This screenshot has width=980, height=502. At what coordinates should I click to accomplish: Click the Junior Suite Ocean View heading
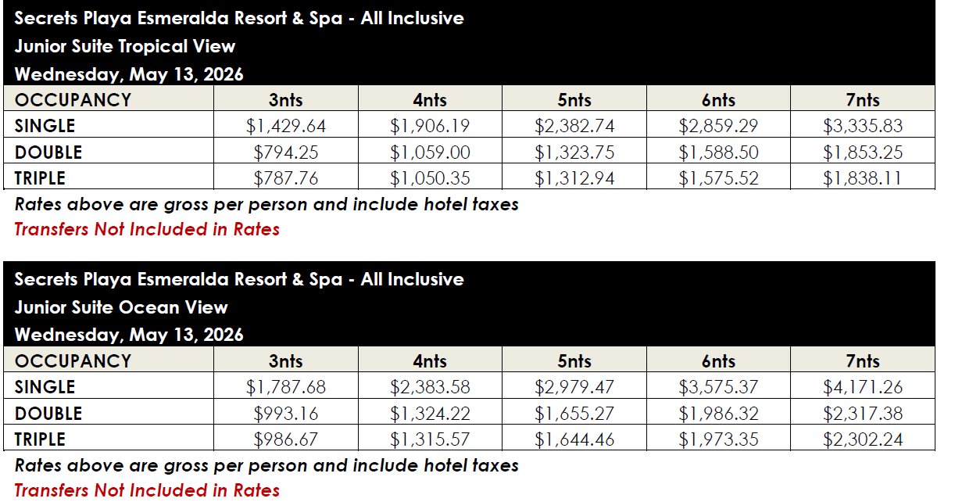[x=121, y=307]
